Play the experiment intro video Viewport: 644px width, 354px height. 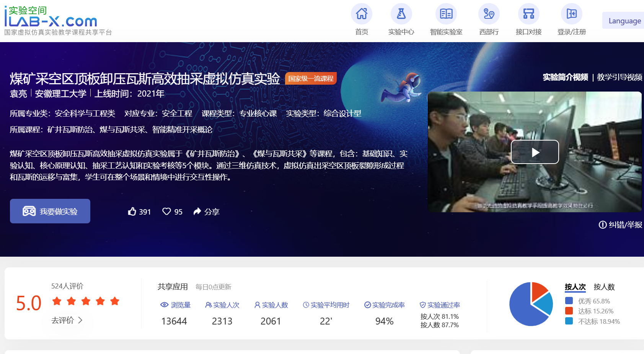[x=535, y=152]
